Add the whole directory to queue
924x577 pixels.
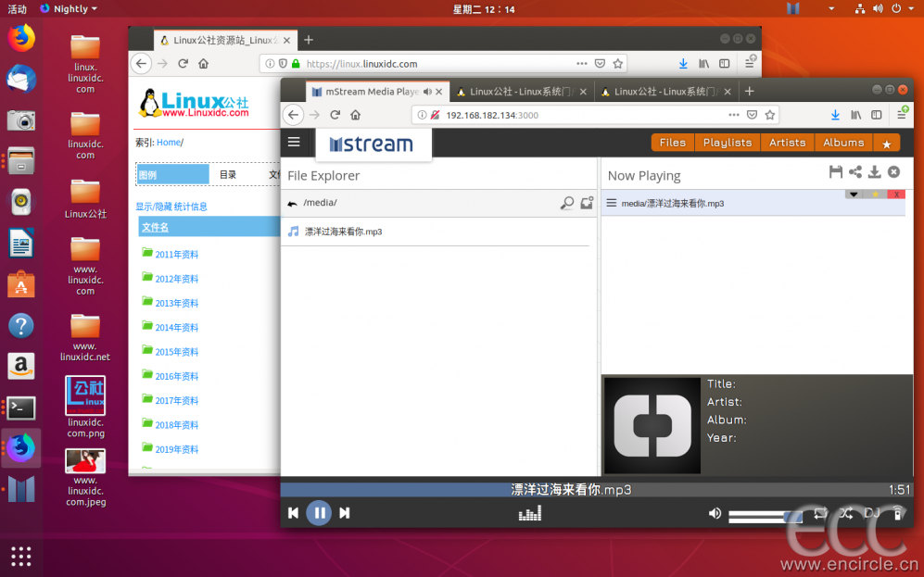coord(587,204)
